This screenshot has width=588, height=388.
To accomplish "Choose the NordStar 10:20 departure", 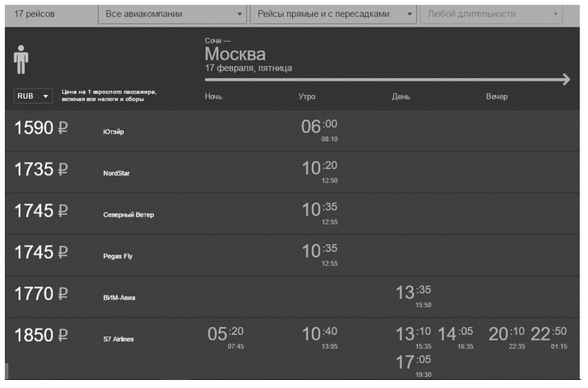I will (319, 168).
